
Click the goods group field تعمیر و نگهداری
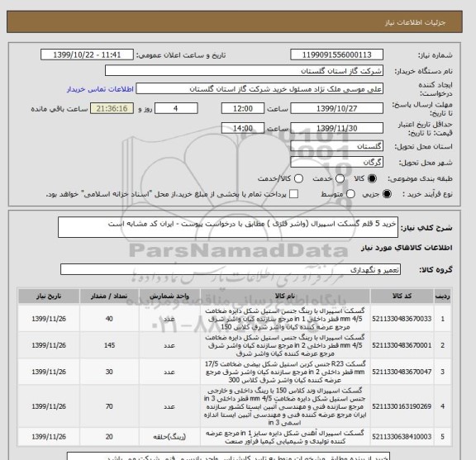tap(231, 269)
